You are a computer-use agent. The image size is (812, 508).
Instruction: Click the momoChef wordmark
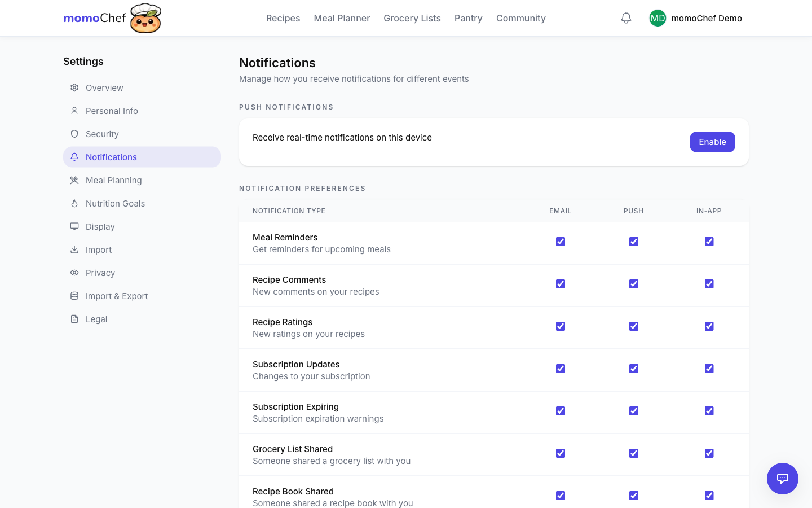tap(95, 18)
